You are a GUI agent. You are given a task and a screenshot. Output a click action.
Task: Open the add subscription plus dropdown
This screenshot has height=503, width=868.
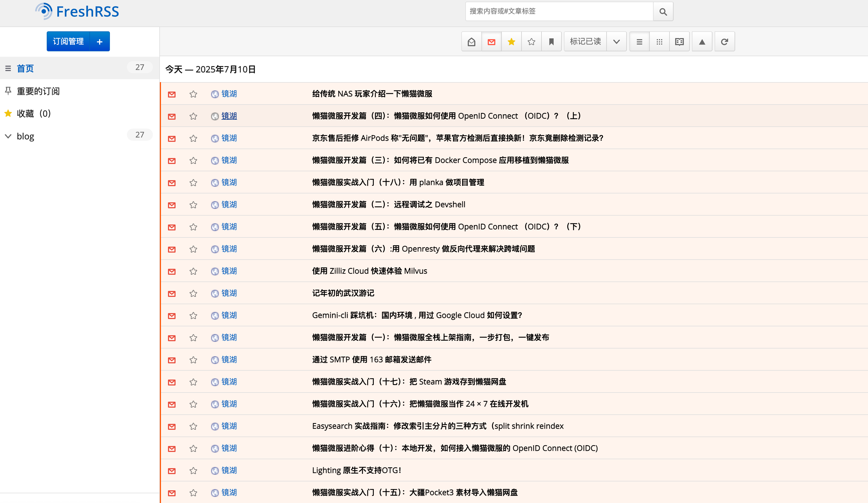pos(100,42)
